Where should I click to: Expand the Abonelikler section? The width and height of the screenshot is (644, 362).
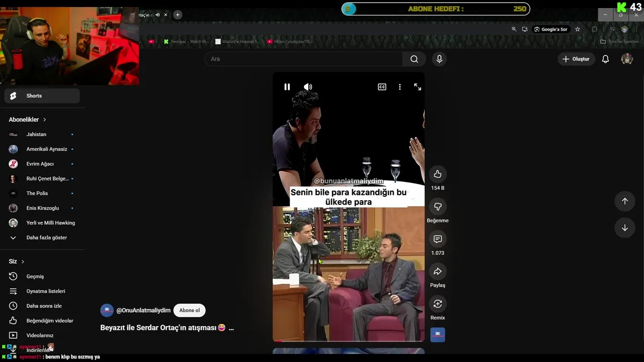click(27, 120)
